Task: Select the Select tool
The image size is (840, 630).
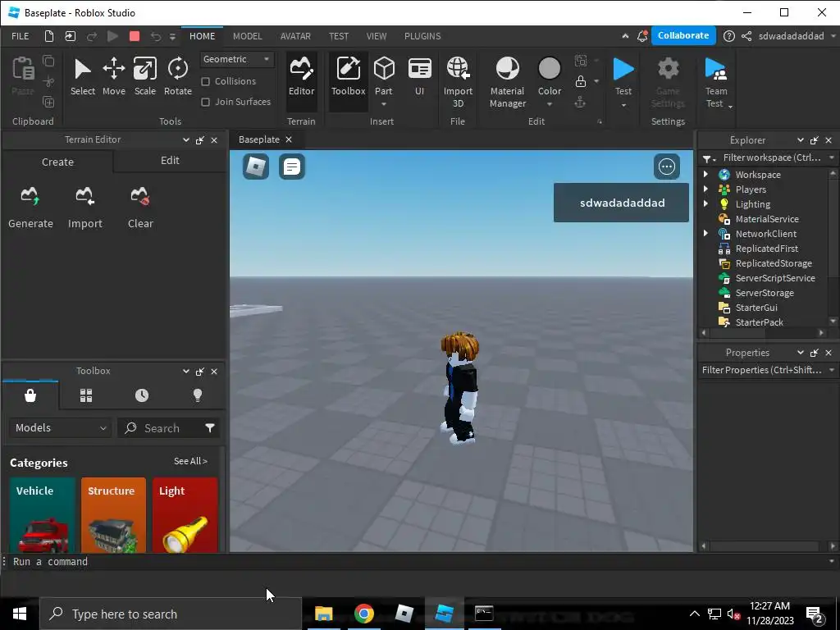Action: pyautogui.click(x=83, y=77)
